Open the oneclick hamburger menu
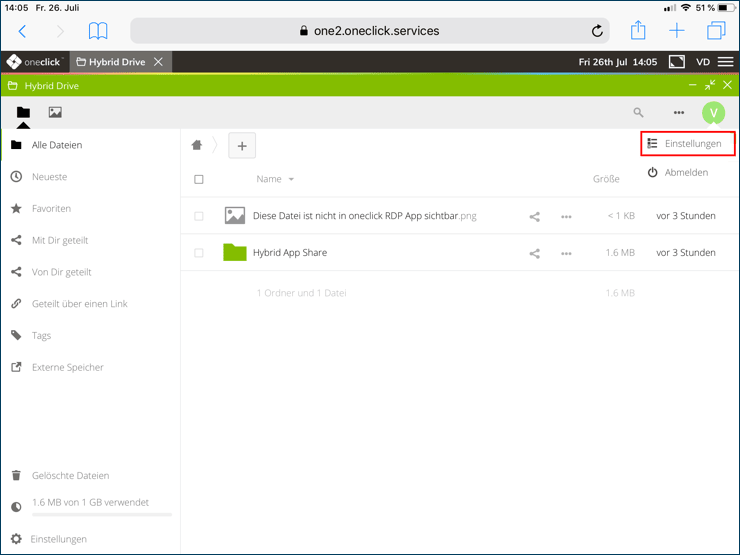 [x=725, y=62]
